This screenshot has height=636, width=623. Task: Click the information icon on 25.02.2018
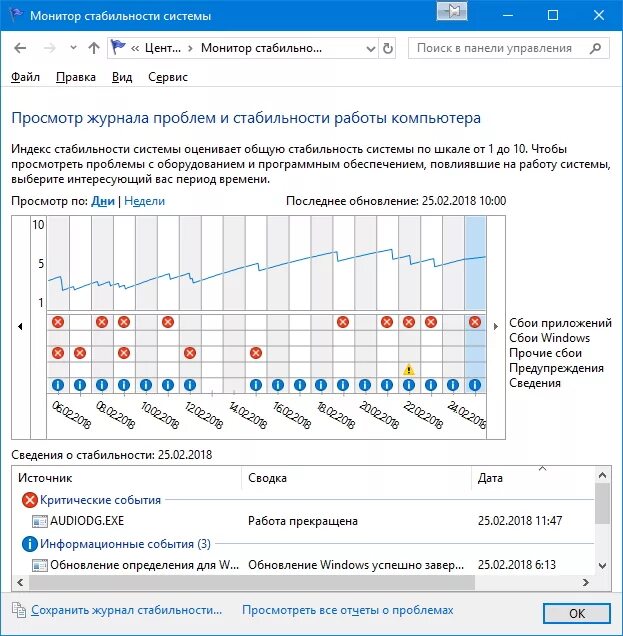point(475,385)
